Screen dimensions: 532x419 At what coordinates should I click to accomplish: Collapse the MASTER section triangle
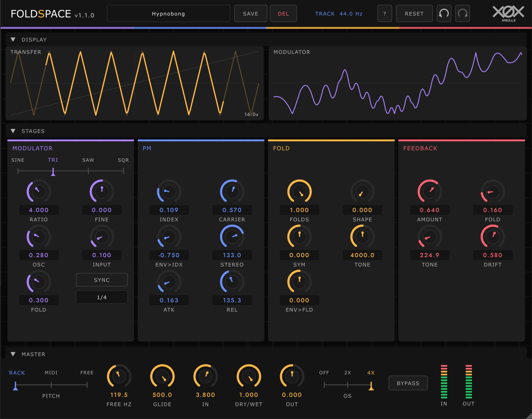pos(13,354)
